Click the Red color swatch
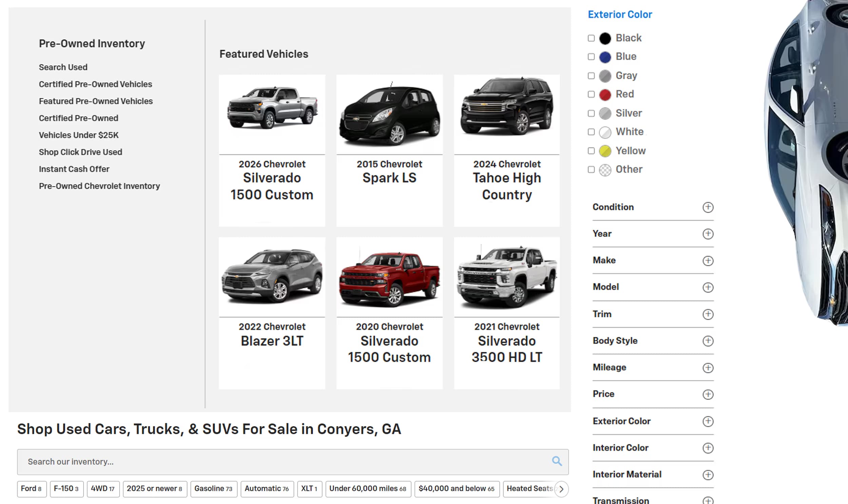Viewport: 848px width, 504px height. 605,95
